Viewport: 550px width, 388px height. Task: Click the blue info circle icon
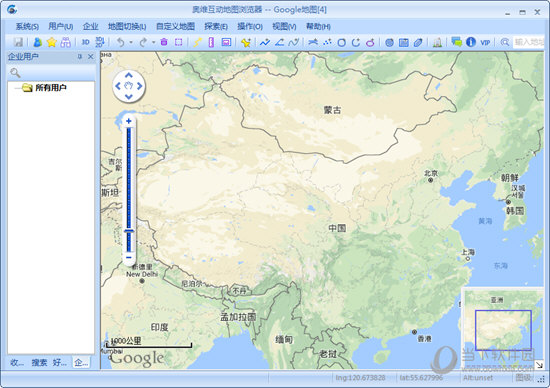click(x=471, y=42)
